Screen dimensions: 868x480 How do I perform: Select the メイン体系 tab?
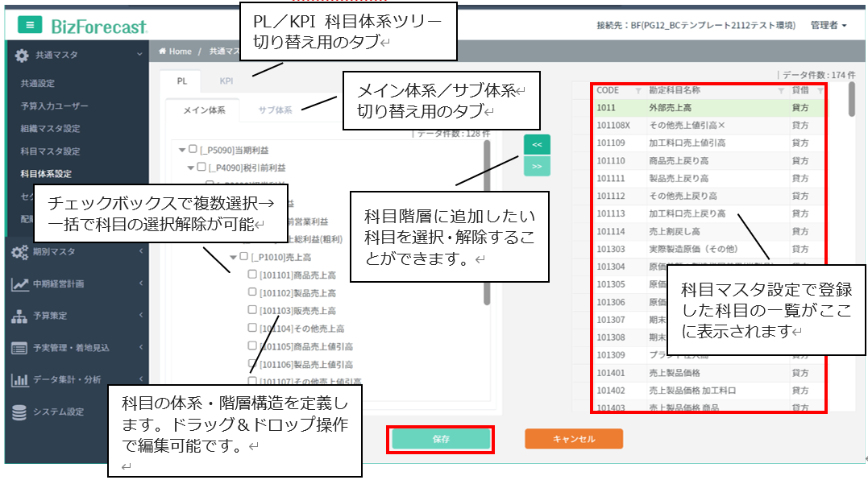(204, 110)
